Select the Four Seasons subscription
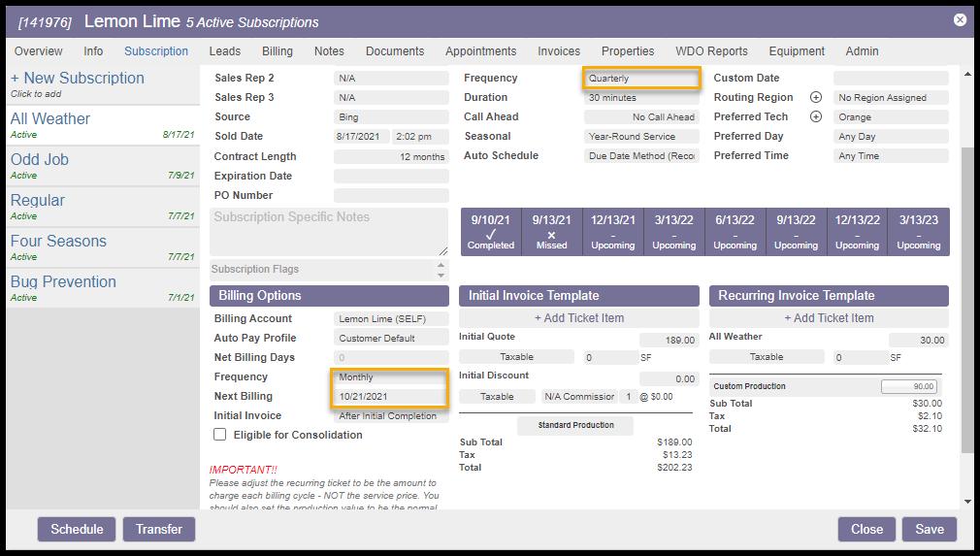The width and height of the screenshot is (980, 556). 59,242
